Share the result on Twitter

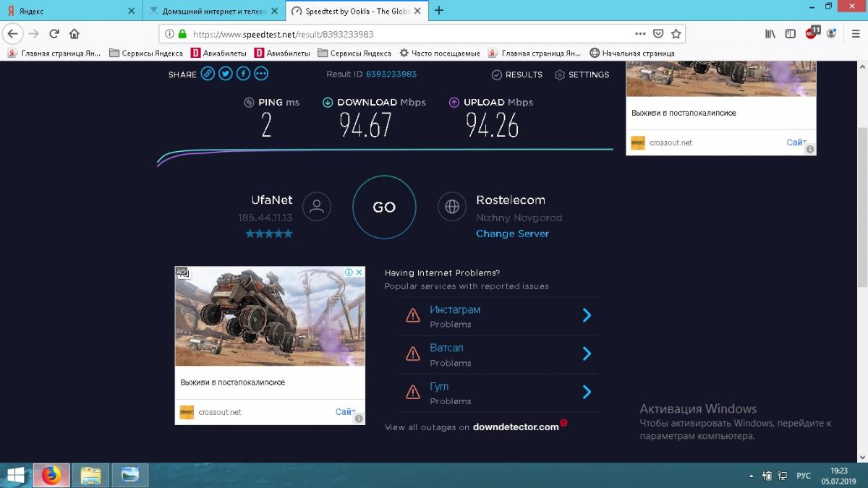pos(226,74)
